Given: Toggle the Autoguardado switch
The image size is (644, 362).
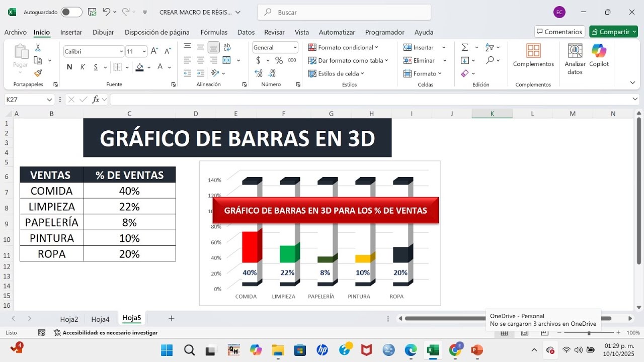Looking at the screenshot, I should point(71,12).
